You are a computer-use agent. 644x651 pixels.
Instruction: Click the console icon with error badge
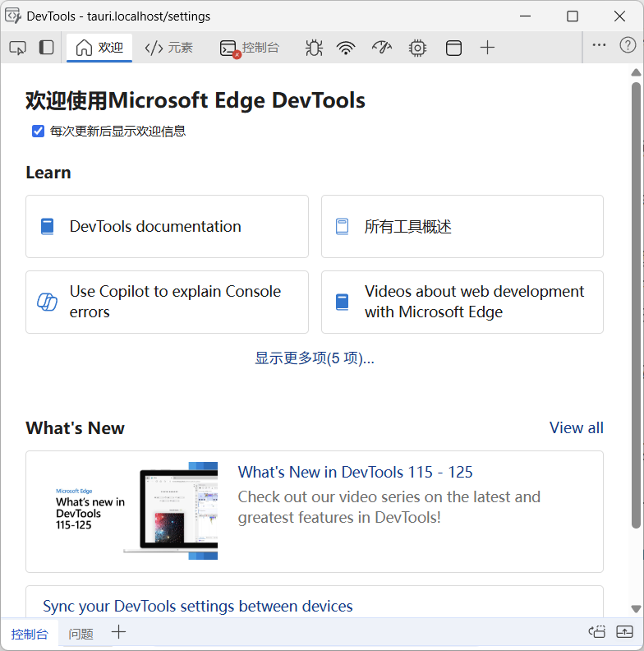229,49
